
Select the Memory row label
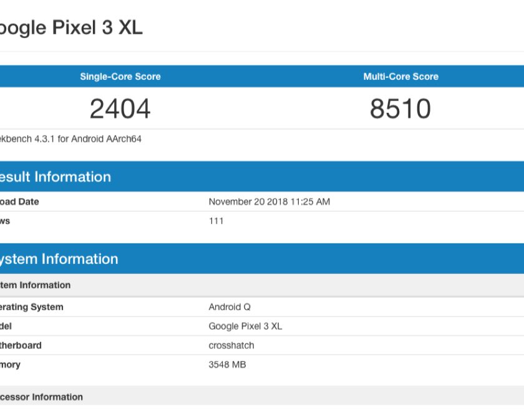10,364
